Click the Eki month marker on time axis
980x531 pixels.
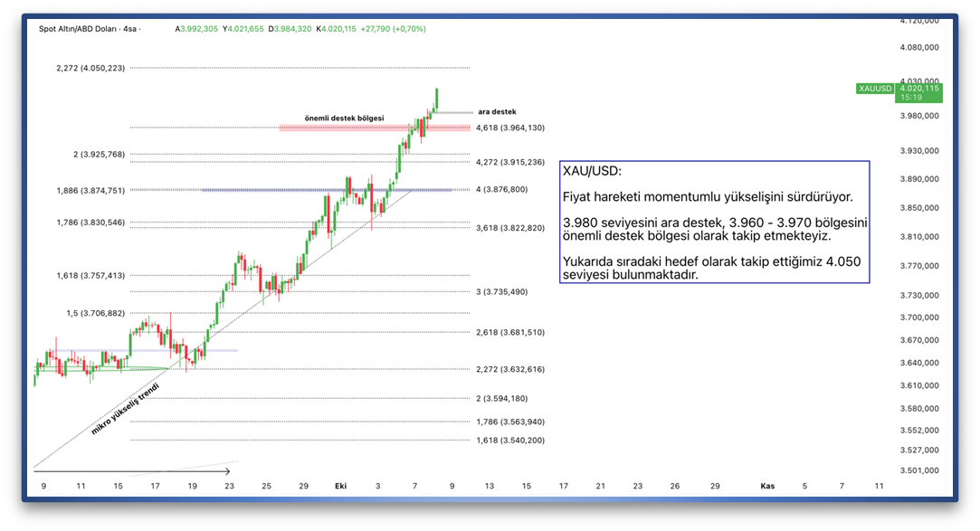(x=340, y=487)
